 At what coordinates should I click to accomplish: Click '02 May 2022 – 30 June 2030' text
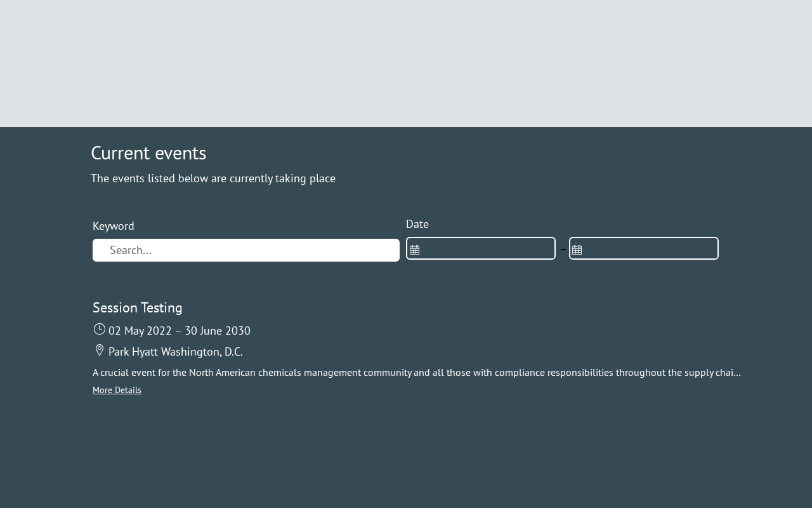point(180,331)
